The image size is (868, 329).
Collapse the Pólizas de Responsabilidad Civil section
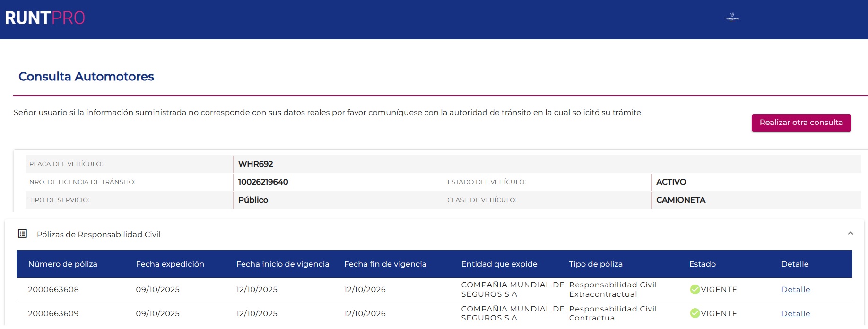(x=850, y=233)
